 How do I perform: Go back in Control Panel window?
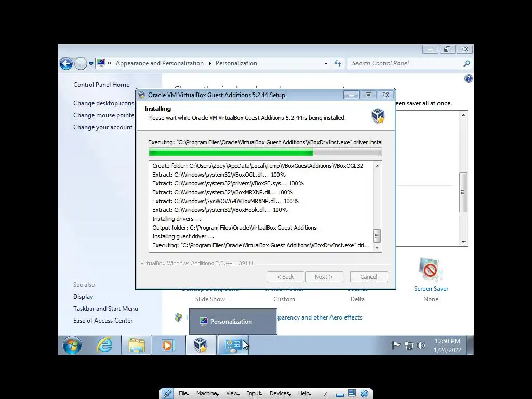66,63
